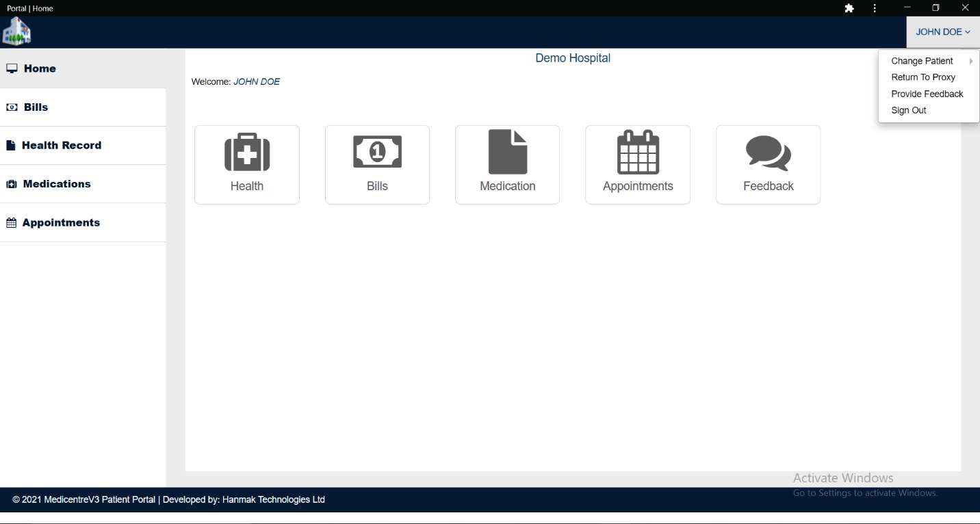Image resolution: width=980 pixels, height=524 pixels.
Task: Minimize the portal window
Action: (907, 8)
